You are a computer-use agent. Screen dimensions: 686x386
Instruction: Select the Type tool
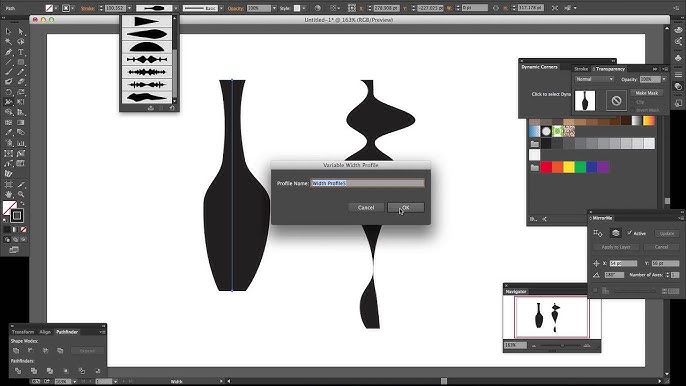click(21, 52)
